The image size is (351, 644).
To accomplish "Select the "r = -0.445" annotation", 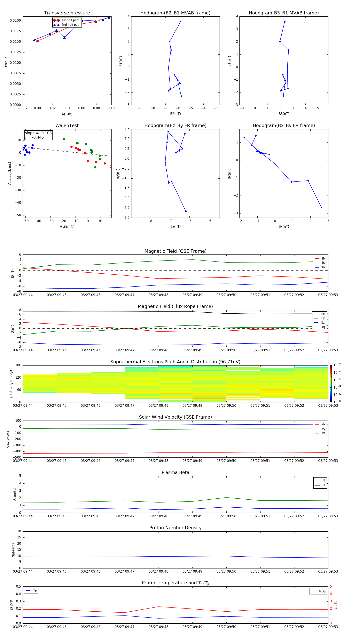I will (35, 137).
